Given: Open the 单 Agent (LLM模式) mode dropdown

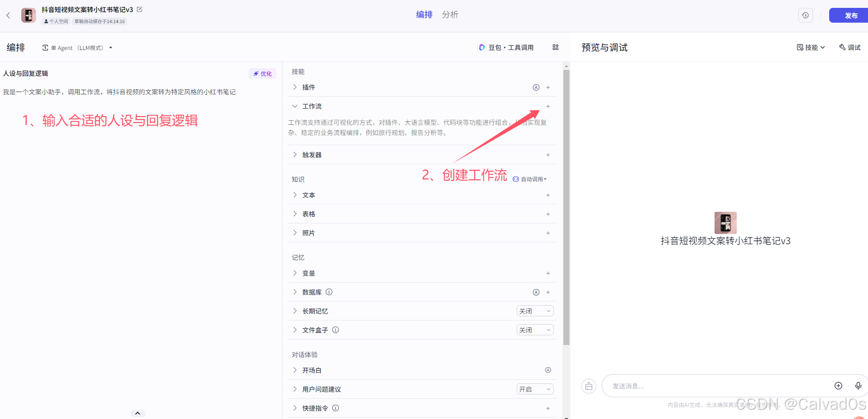Looking at the screenshot, I should (x=77, y=48).
